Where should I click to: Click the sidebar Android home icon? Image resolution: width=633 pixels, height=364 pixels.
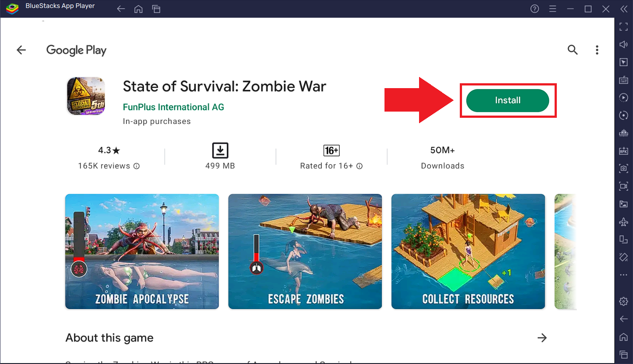(624, 337)
